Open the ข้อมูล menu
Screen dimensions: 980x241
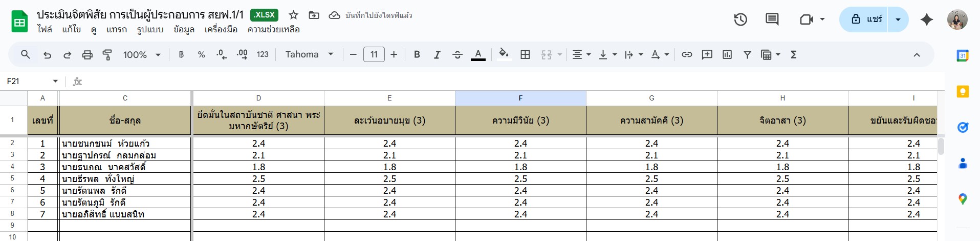tap(184, 30)
